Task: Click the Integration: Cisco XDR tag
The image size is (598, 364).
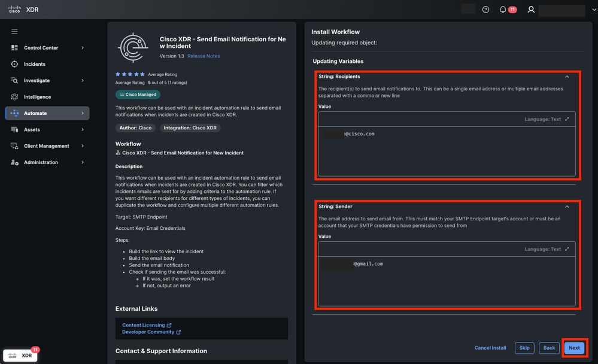Action: click(190, 128)
